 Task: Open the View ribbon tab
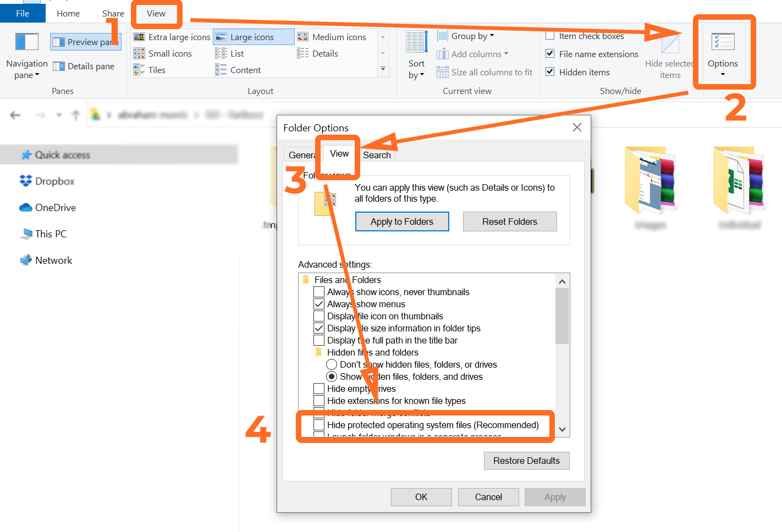156,13
